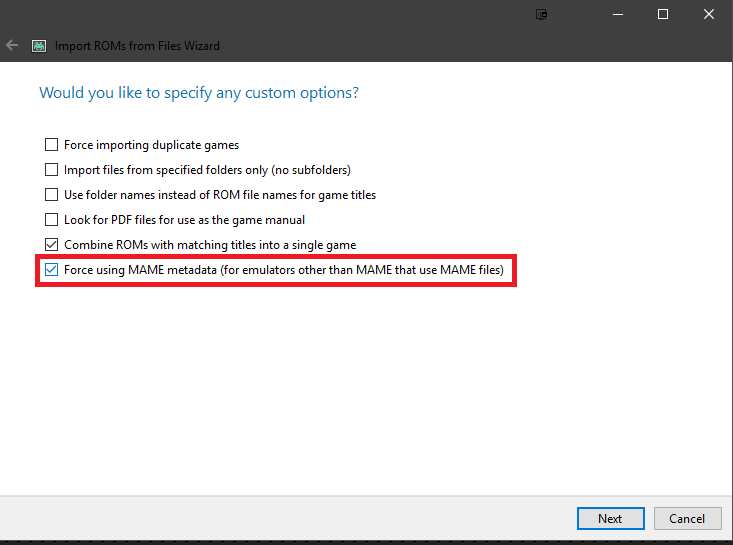Enable the Force importing duplicate games checkbox
The width and height of the screenshot is (733, 545).
point(51,144)
